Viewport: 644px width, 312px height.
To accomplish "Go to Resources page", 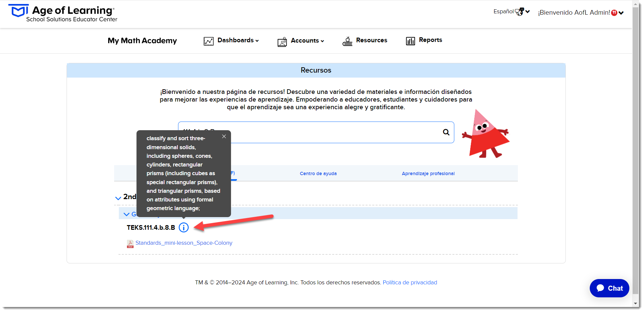I will (371, 40).
